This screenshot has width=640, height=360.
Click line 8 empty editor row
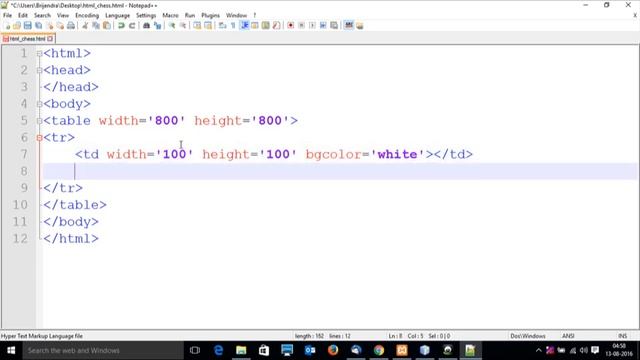(340, 171)
